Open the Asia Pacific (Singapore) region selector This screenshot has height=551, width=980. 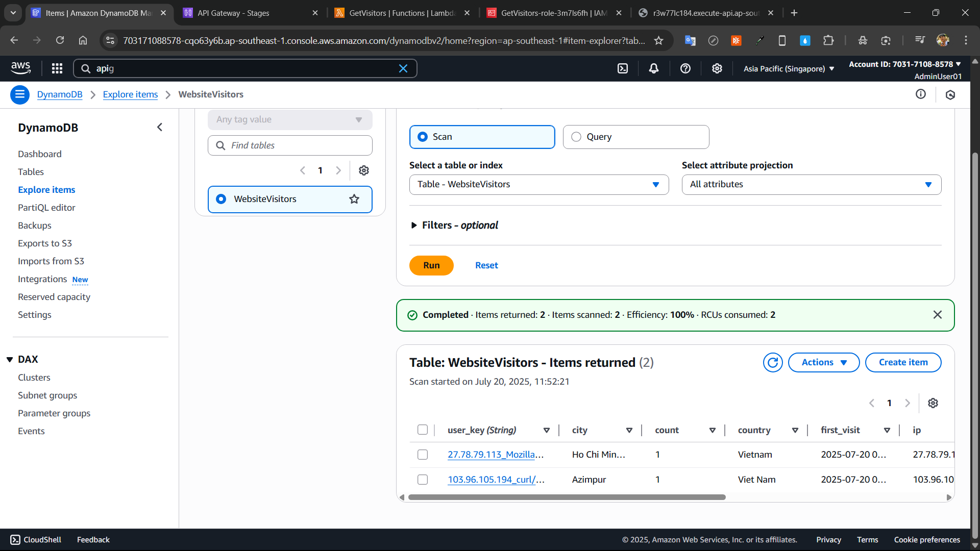tap(789, 68)
